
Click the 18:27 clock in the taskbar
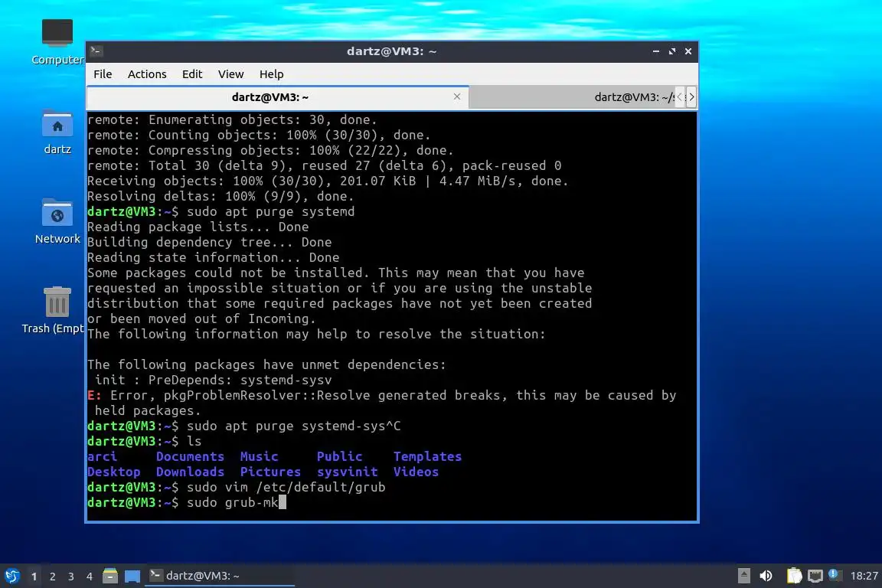pos(864,576)
